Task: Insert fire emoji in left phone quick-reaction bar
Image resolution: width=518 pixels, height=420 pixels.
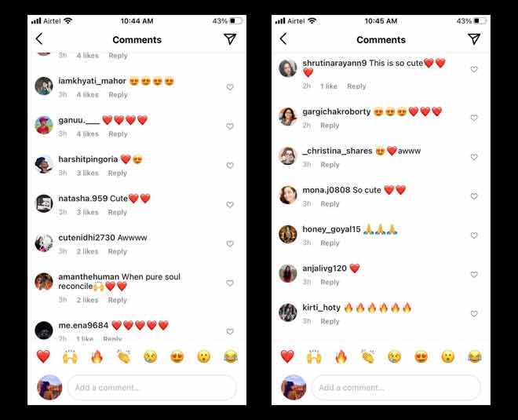Action: 97,356
